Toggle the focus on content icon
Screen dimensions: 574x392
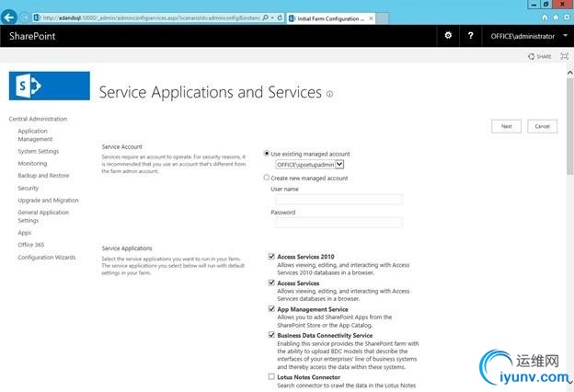pyautogui.click(x=565, y=56)
